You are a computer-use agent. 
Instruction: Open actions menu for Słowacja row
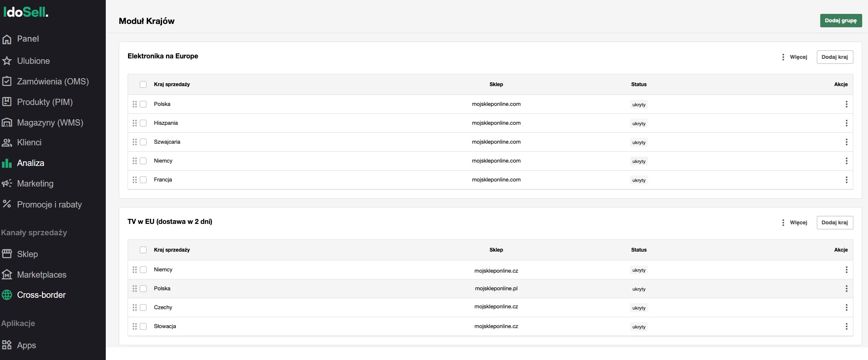(846, 326)
